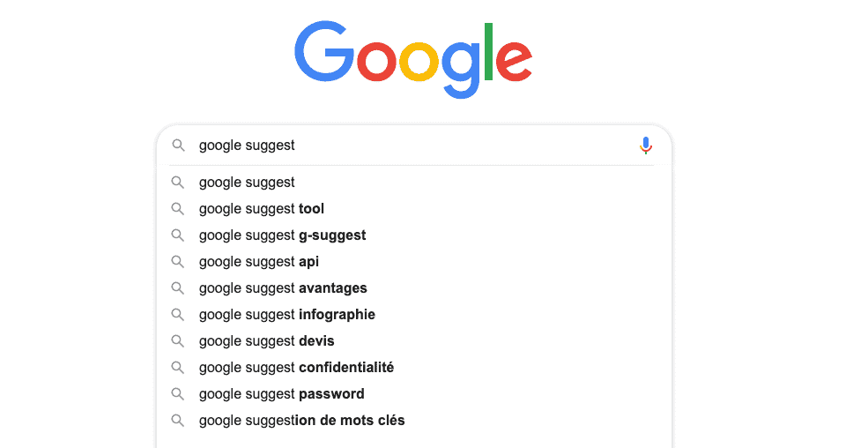Select the first "google suggest" suggestion
The height and width of the screenshot is (448, 868).
click(x=247, y=183)
